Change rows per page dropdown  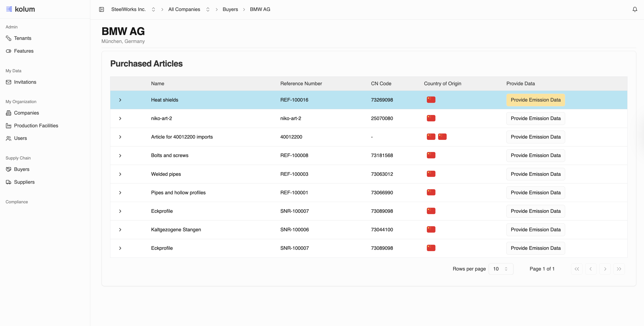[x=500, y=269]
